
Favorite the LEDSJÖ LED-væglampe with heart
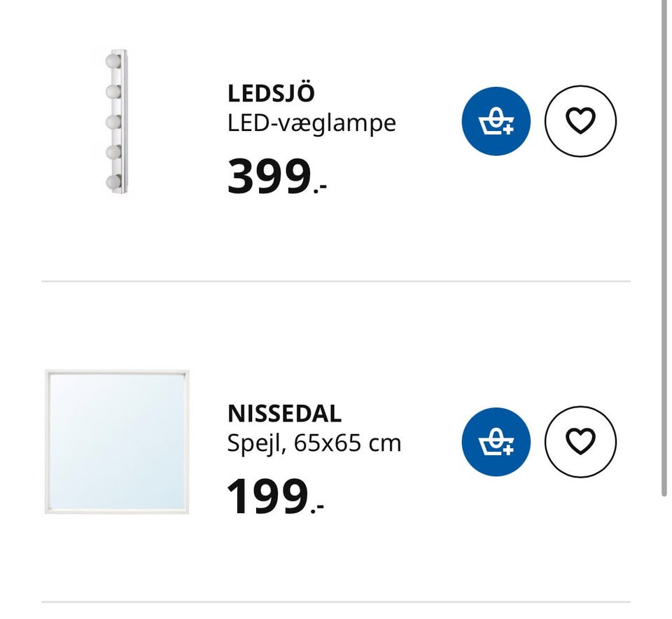point(580,121)
